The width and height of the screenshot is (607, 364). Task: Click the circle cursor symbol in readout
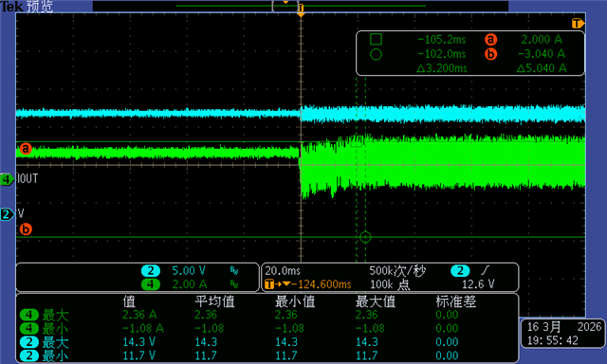[x=376, y=55]
